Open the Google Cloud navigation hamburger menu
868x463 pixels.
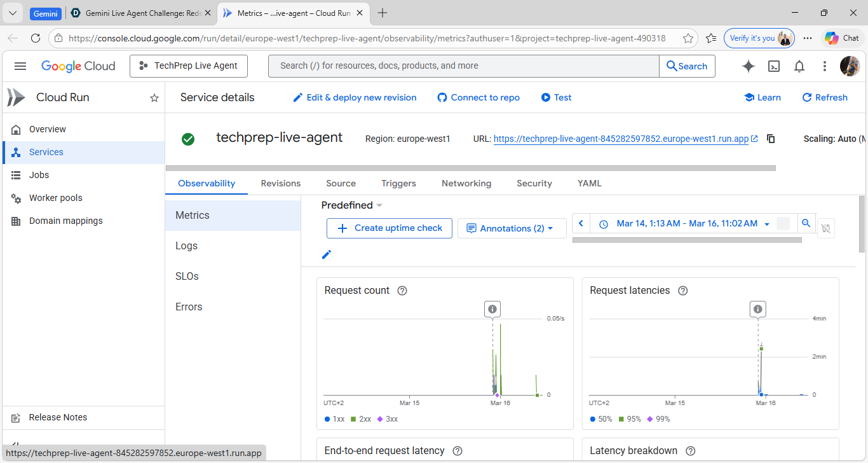(x=20, y=66)
